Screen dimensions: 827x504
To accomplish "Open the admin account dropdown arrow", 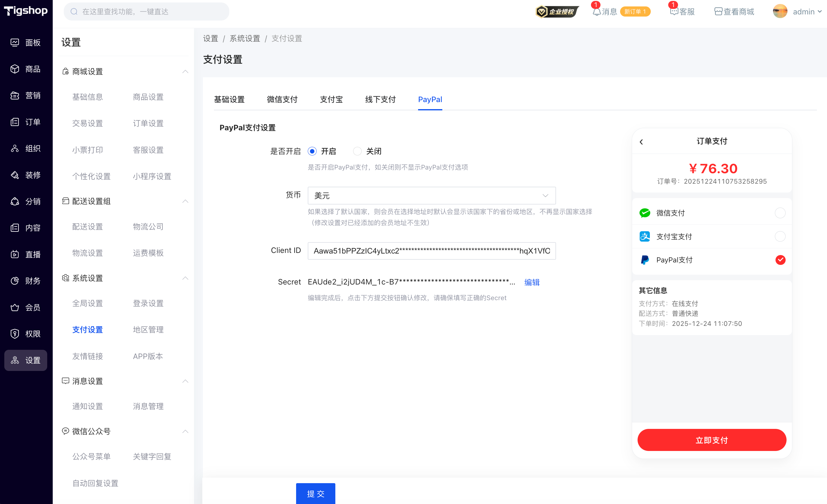I will pos(820,12).
